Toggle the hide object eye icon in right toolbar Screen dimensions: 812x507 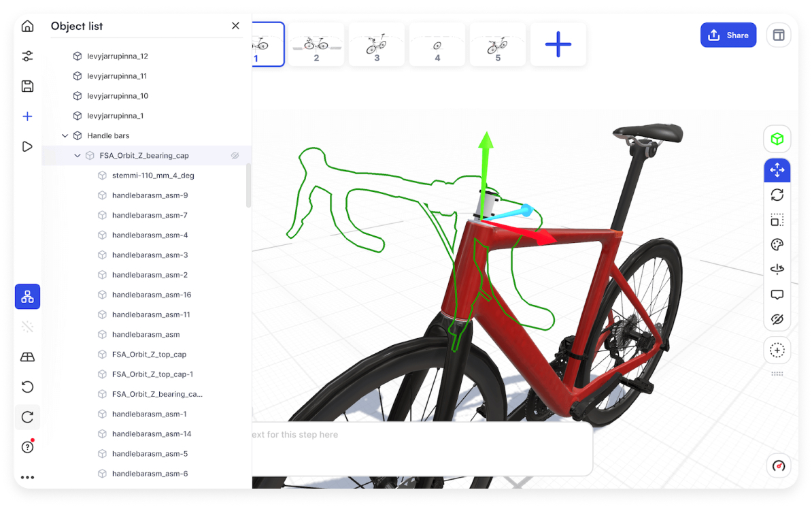click(777, 319)
